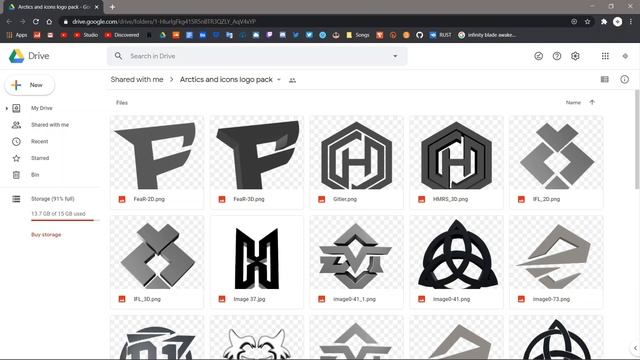This screenshot has height=360, width=640.
Task: Go to browser home page
Action: [49, 21]
